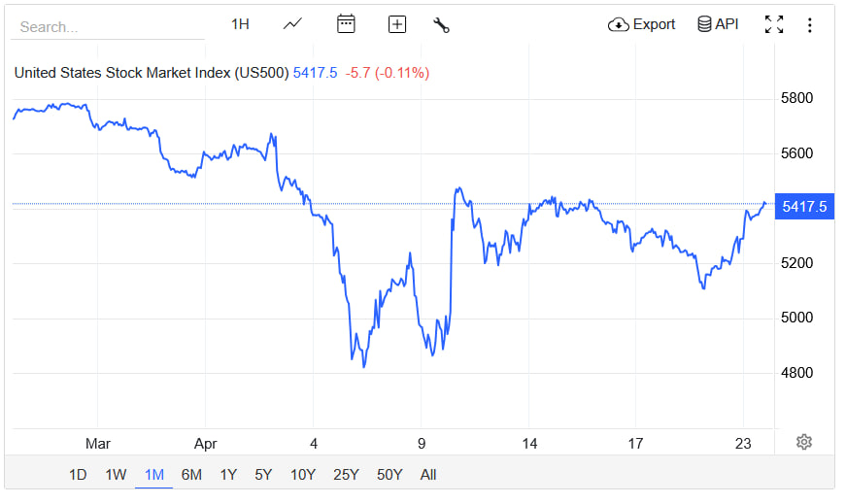Click the Export cloud download button
Viewport: 846px width, 504px height.
[641, 24]
